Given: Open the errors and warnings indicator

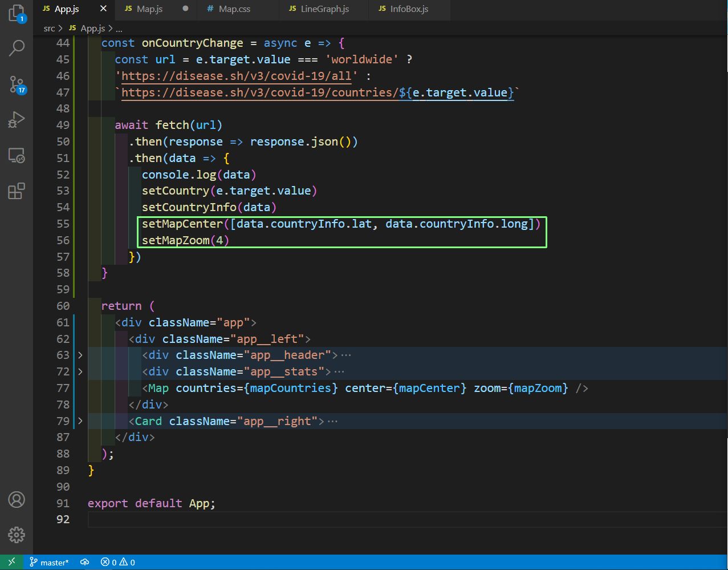Looking at the screenshot, I should (x=117, y=562).
